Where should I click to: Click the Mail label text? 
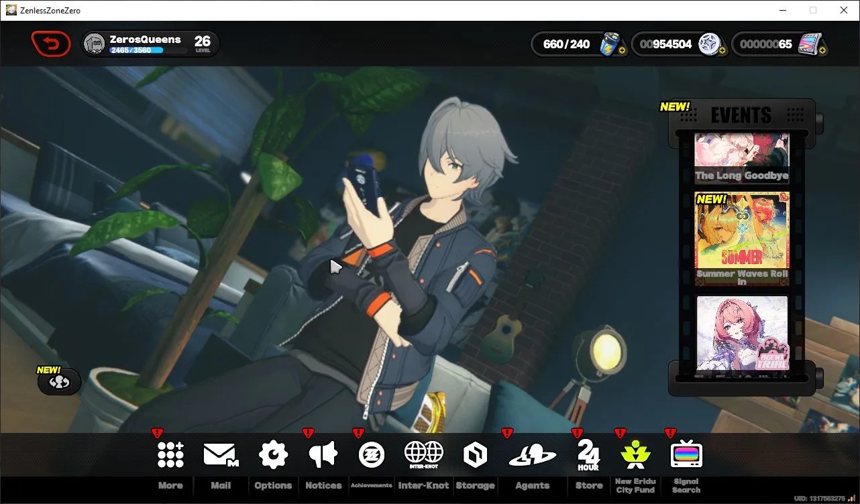(x=221, y=485)
